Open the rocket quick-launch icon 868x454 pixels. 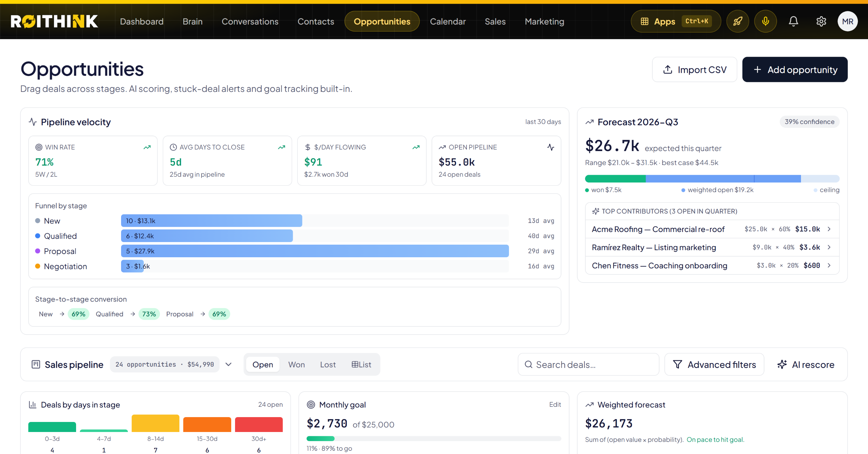(x=738, y=22)
